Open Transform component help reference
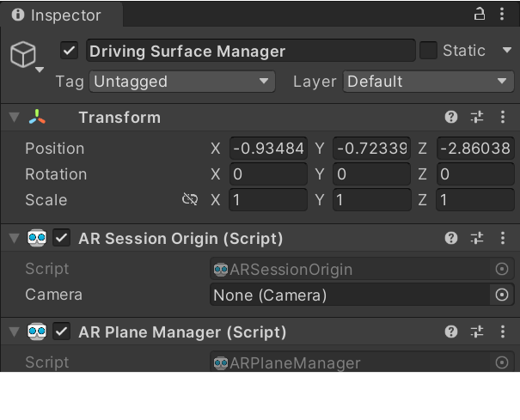Image resolution: width=520 pixels, height=420 pixels. tap(451, 118)
